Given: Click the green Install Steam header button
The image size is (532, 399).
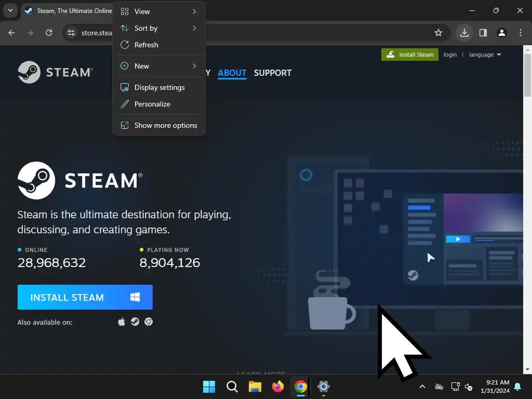Looking at the screenshot, I should coord(410,55).
